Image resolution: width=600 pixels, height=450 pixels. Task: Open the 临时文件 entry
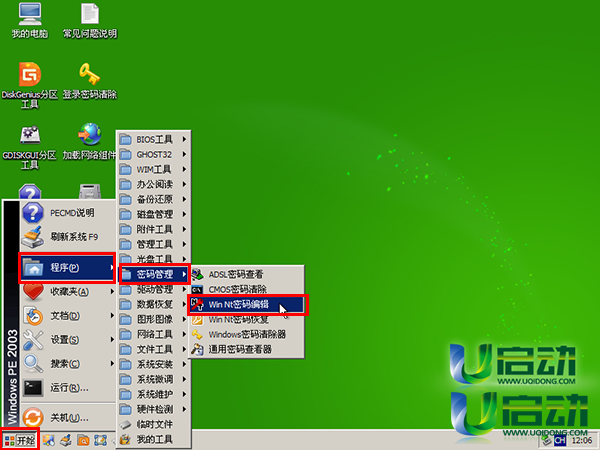click(153, 424)
